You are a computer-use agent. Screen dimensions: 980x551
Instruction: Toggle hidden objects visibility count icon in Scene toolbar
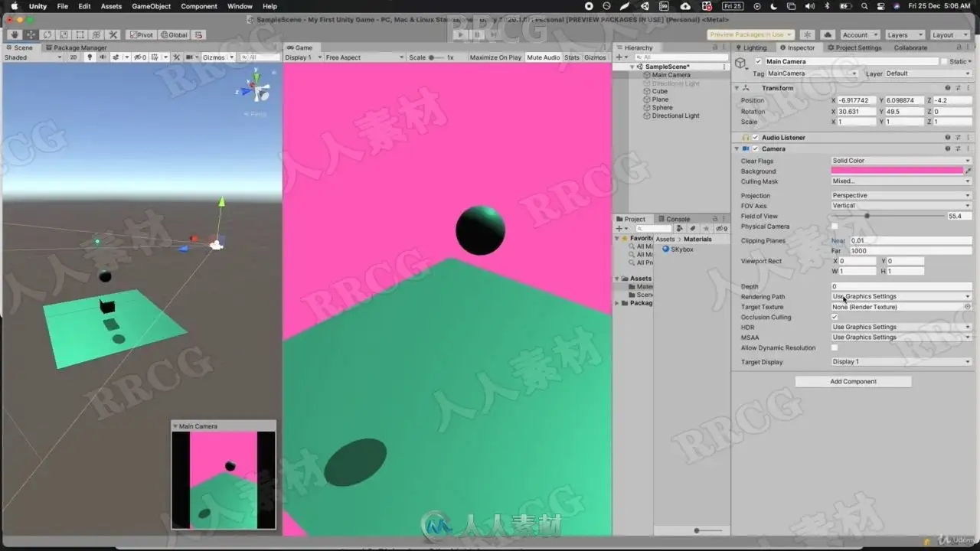click(140, 57)
